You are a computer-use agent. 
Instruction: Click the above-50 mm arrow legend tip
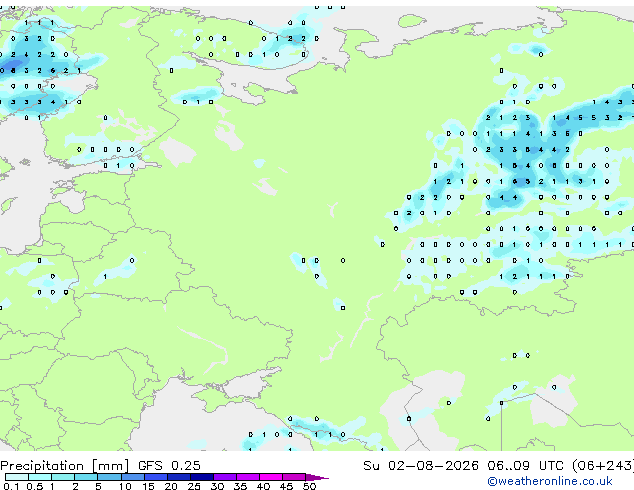click(317, 477)
